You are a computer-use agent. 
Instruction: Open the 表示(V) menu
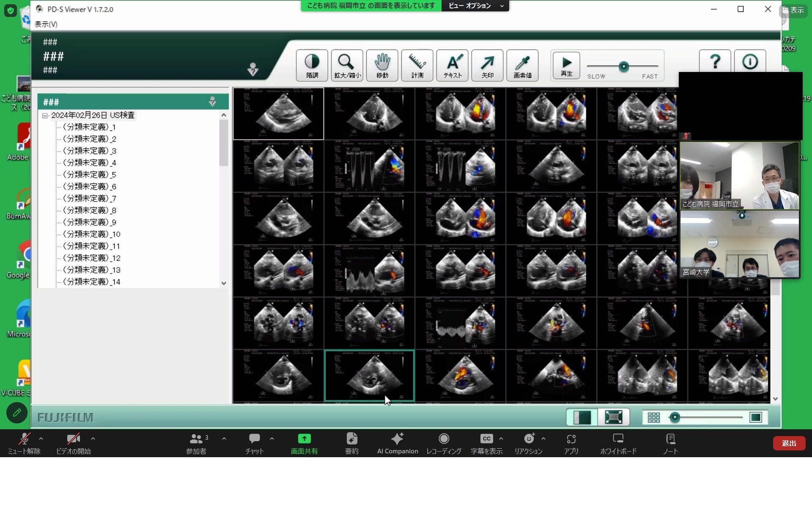pyautogui.click(x=46, y=24)
